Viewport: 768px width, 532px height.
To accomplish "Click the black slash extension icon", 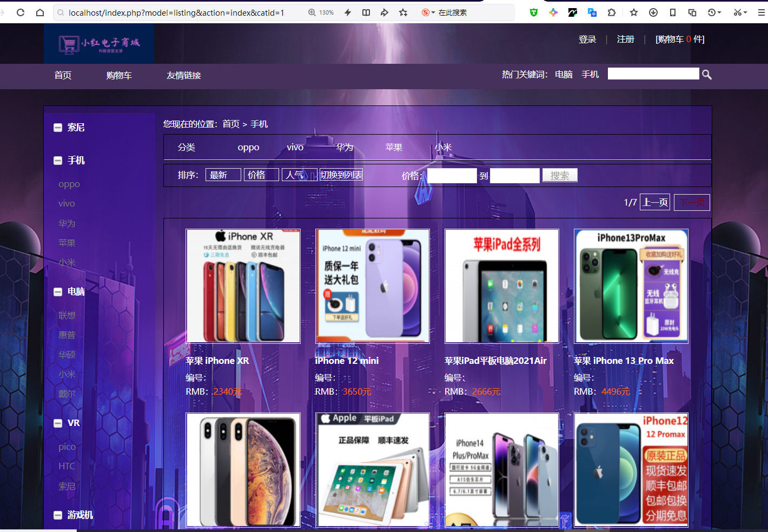I will click(x=572, y=12).
